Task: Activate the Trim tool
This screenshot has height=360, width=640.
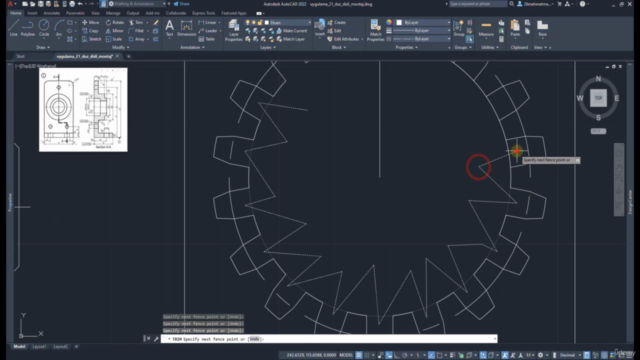Action: pyautogui.click(x=136, y=22)
